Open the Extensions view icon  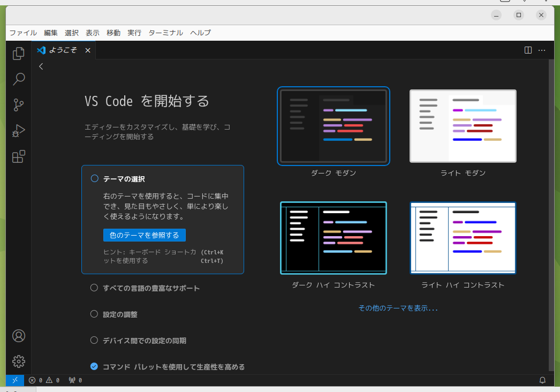pos(19,156)
